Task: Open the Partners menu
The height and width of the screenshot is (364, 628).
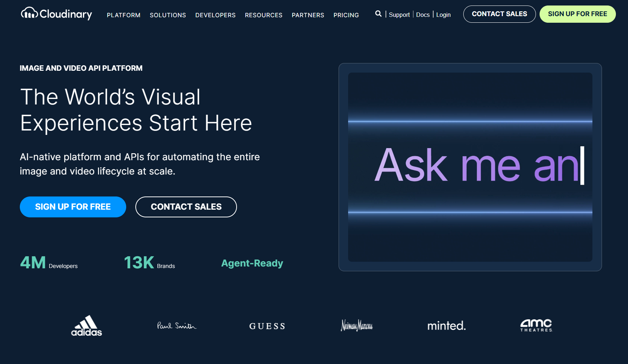Action: [308, 15]
